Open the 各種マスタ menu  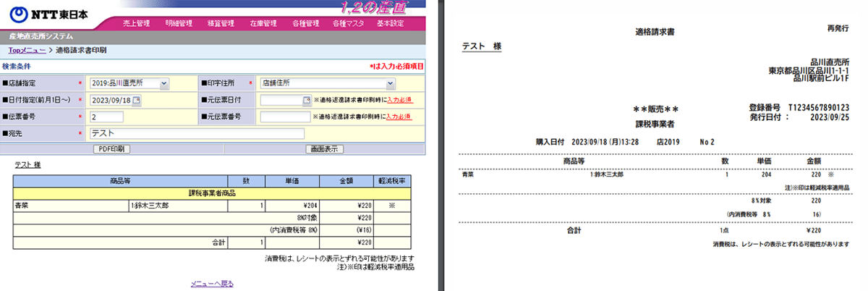click(348, 23)
